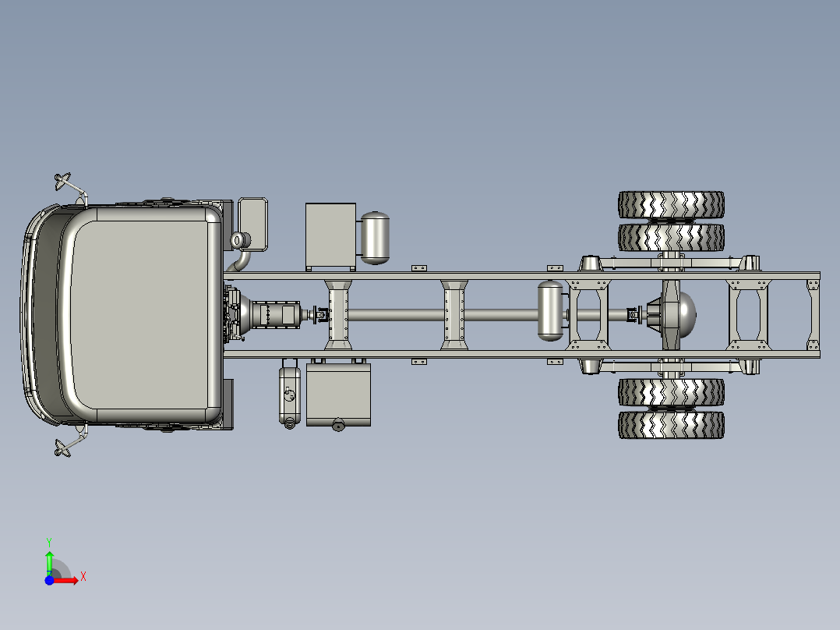The width and height of the screenshot is (840, 630).
Task: Click the blue origin ball of the triad
Action: [x=49, y=580]
